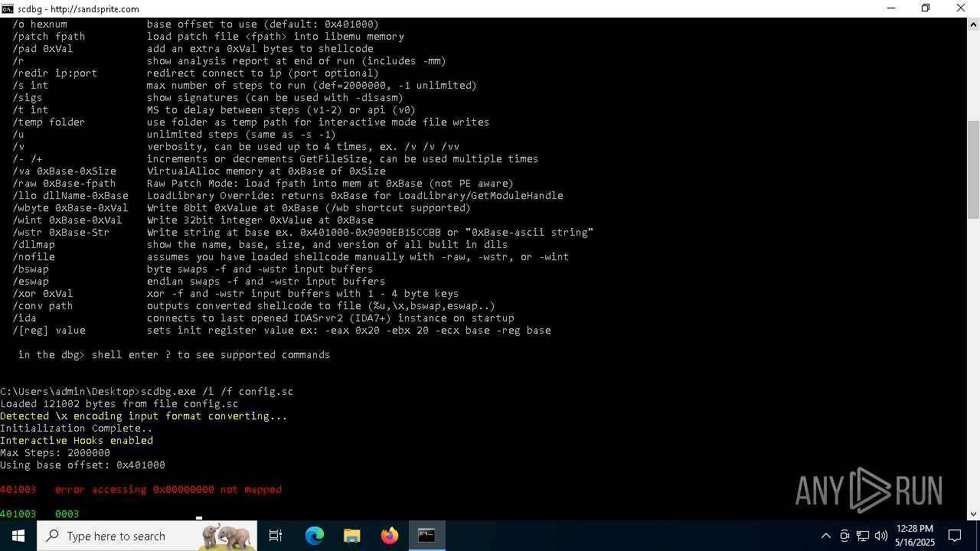Click the '/wstr 0xBase-Str' option text
This screenshot has width=980, height=551.
click(61, 233)
